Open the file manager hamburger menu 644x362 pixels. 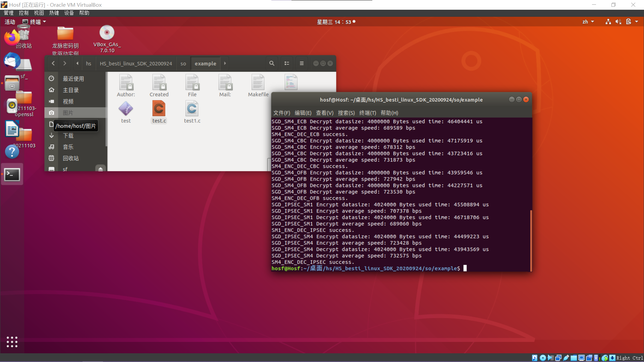tap(302, 63)
